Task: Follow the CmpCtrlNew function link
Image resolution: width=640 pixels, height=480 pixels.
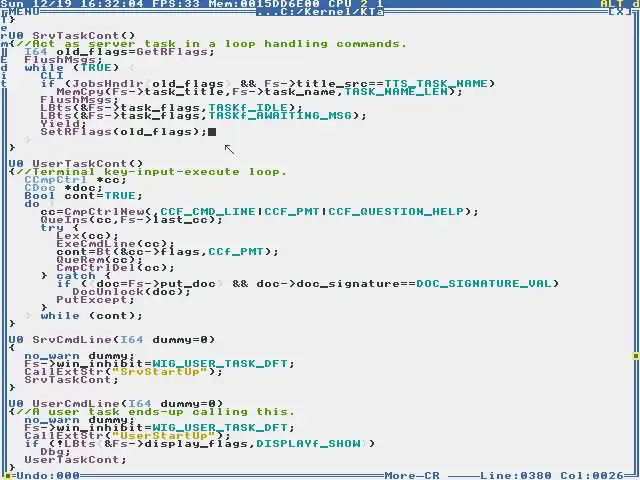Action: [104, 211]
